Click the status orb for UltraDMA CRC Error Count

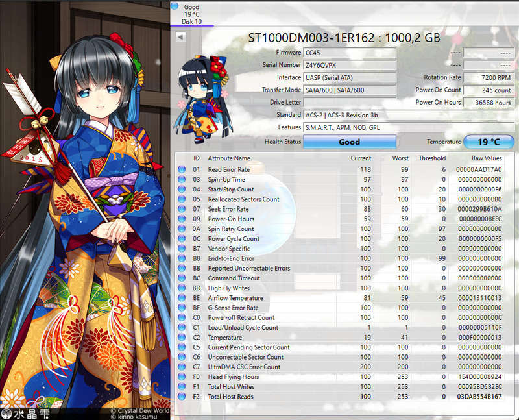[182, 367]
